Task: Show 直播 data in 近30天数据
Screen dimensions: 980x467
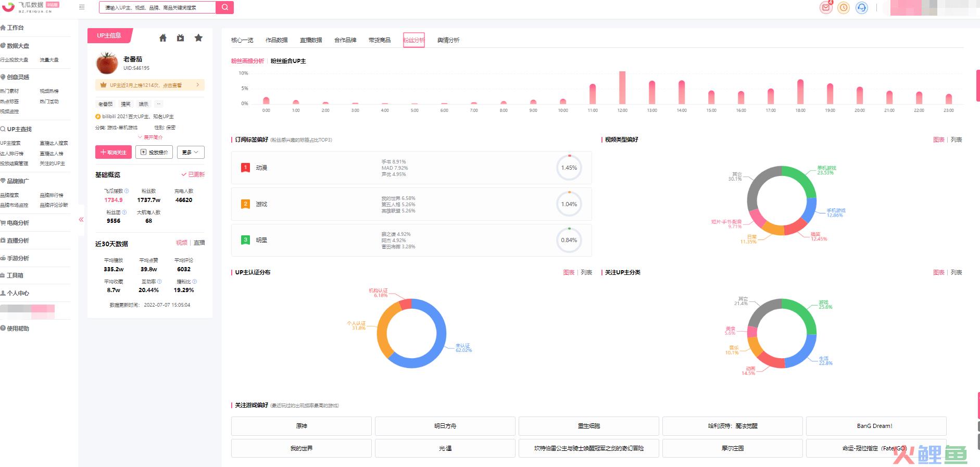Action: pyautogui.click(x=199, y=243)
